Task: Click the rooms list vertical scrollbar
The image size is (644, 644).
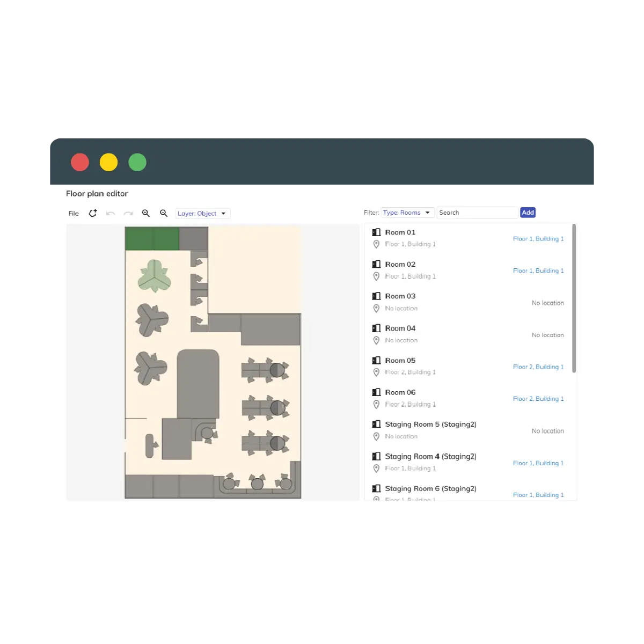Action: point(574,298)
